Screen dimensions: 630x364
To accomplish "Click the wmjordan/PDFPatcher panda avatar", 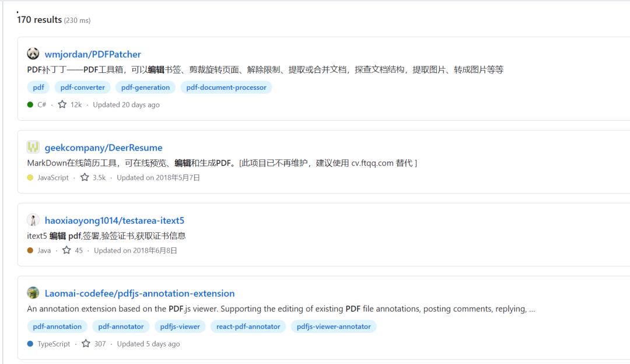I will [34, 54].
